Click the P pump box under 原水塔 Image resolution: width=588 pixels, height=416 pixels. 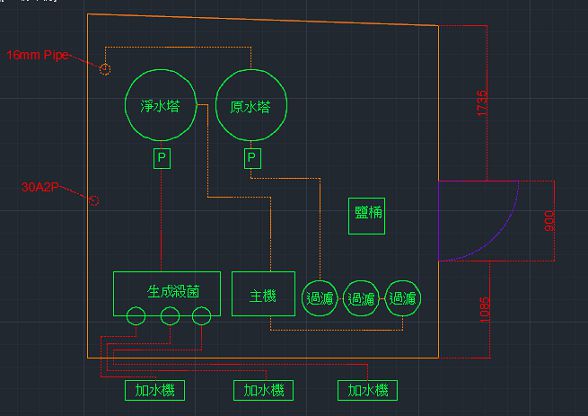[252, 158]
